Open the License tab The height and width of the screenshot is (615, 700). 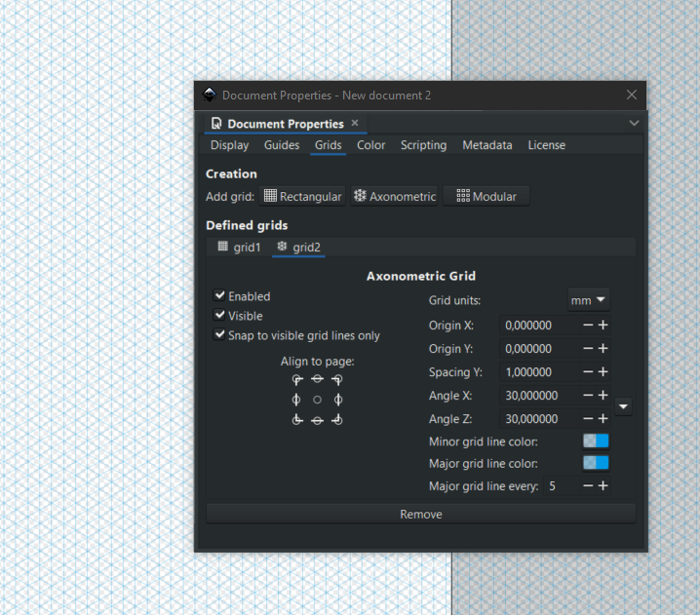click(546, 145)
